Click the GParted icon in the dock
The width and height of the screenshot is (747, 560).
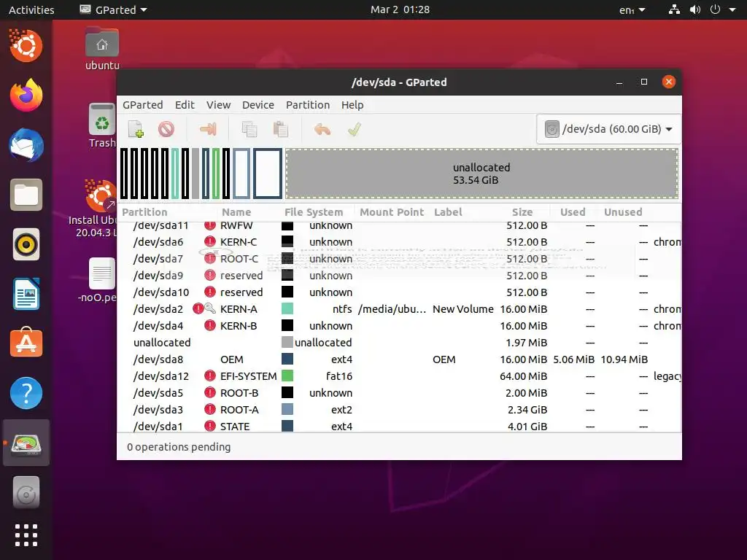(x=26, y=443)
